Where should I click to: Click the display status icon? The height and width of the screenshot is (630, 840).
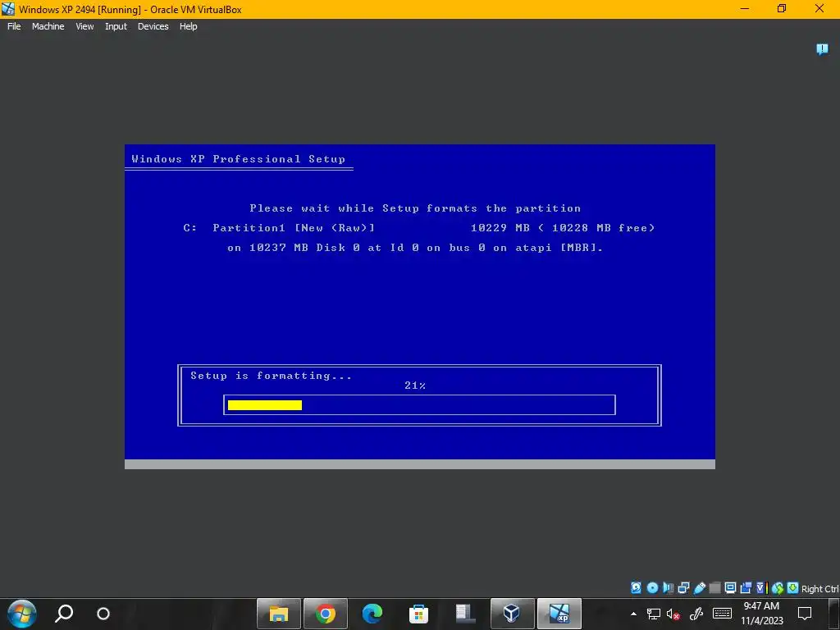tap(730, 587)
